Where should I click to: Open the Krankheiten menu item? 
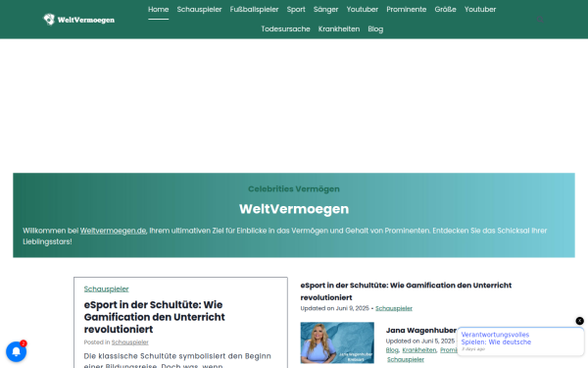pos(339,28)
